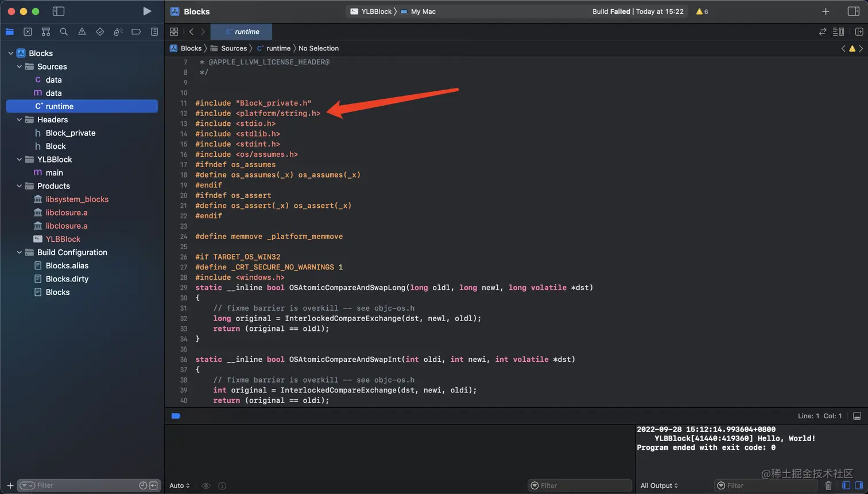Click the variables view Filter field

[580, 485]
